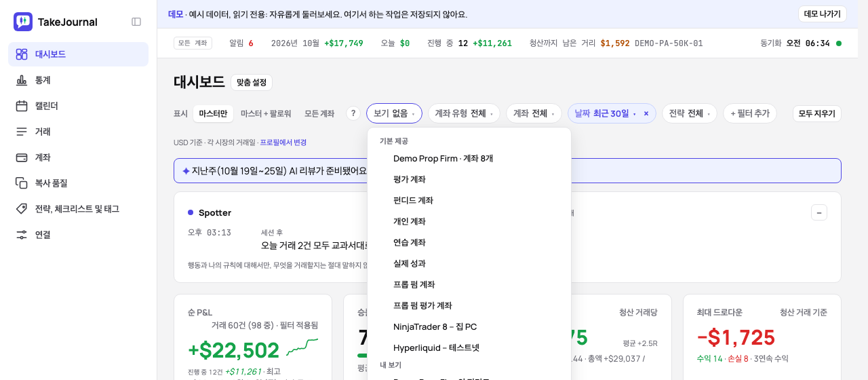The height and width of the screenshot is (380, 868).
Task: Select 모든 계좌 display option
Action: (x=319, y=113)
